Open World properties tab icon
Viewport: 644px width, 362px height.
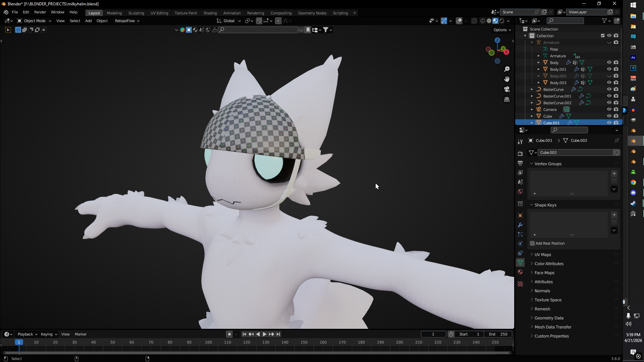coord(520,191)
